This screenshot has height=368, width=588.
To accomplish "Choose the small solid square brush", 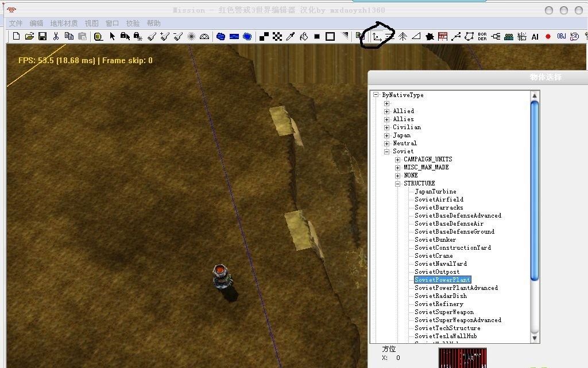I will coord(317,36).
